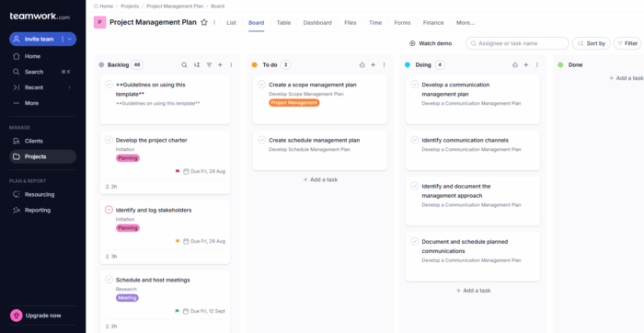Screen dimensions: 644x333
Task: Click Planning tag on Develop the project charter
Action: (128, 157)
